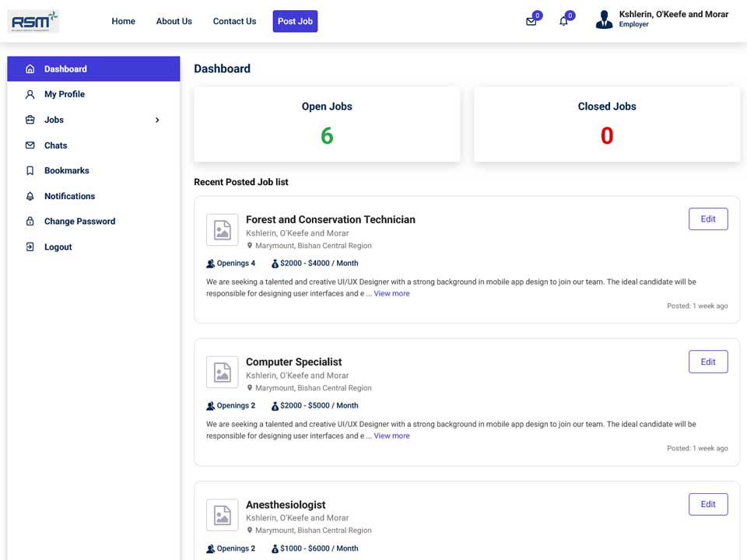This screenshot has width=747, height=560.
Task: Click the Anesthesiologist image placeholder
Action: (x=222, y=515)
